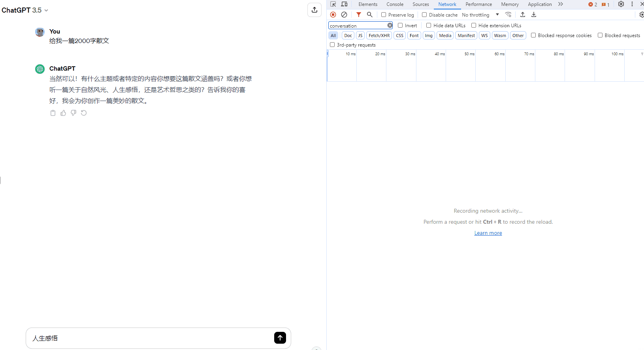
Task: Click the Learn more link
Action: point(488,233)
